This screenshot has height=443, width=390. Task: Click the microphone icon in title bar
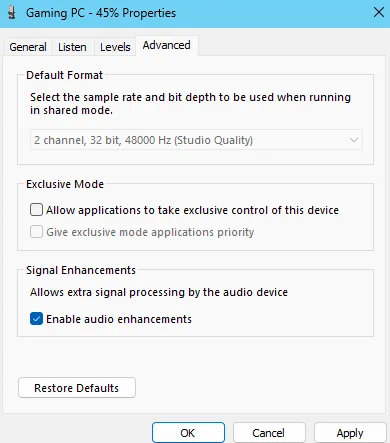pyautogui.click(x=12, y=13)
